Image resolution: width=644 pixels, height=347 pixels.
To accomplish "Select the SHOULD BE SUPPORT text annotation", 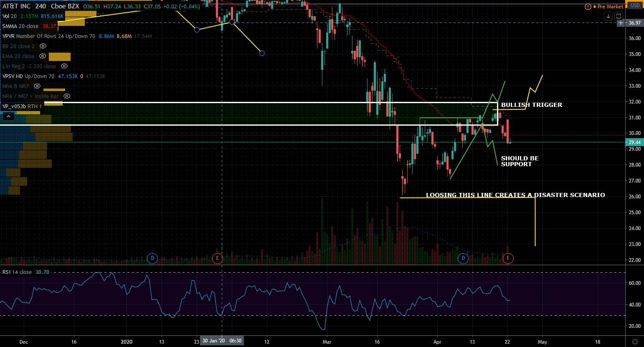I will 520,161.
